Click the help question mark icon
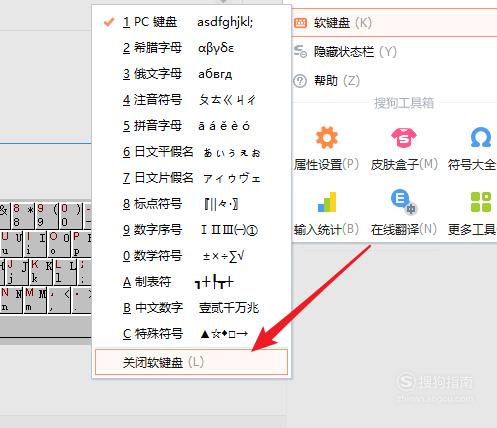Screen dimensions: 497x428 300,81
